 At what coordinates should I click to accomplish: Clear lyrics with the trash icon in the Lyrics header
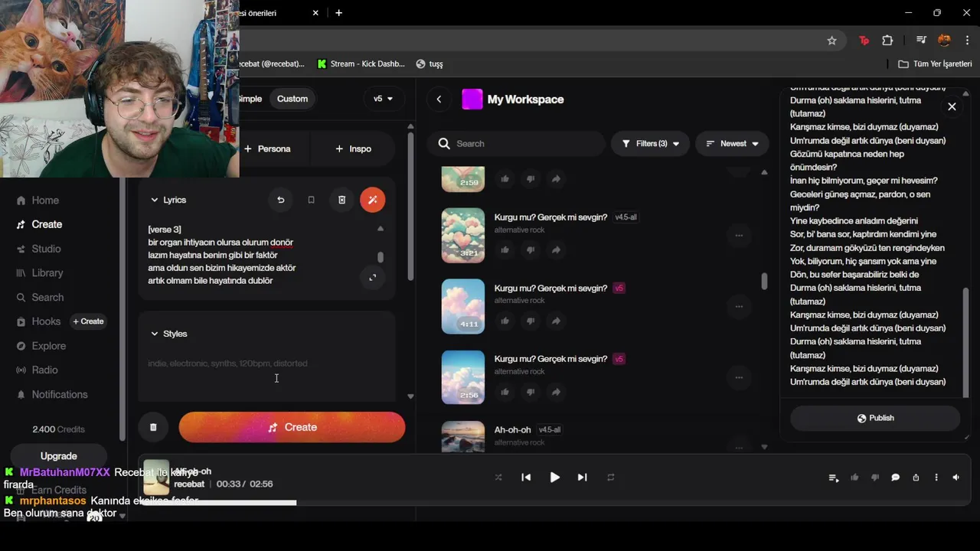coord(341,200)
